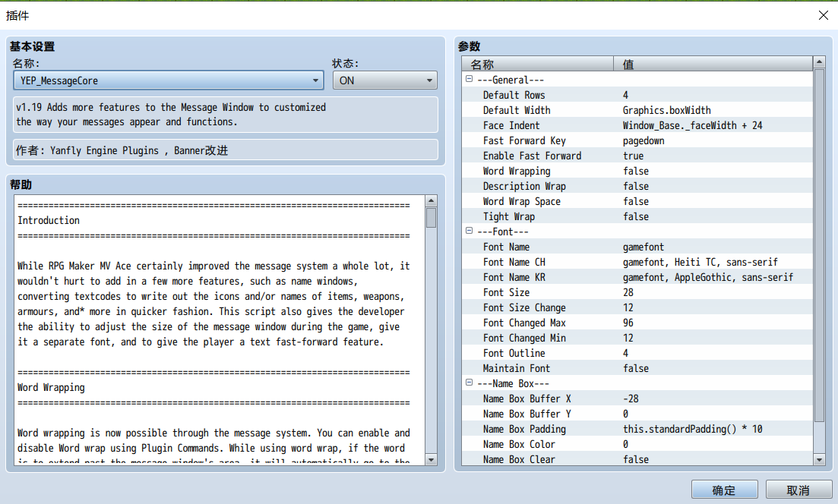Click the value pagedown for Fast Forward Key
Viewport: 838px width, 504px height.
pos(644,141)
